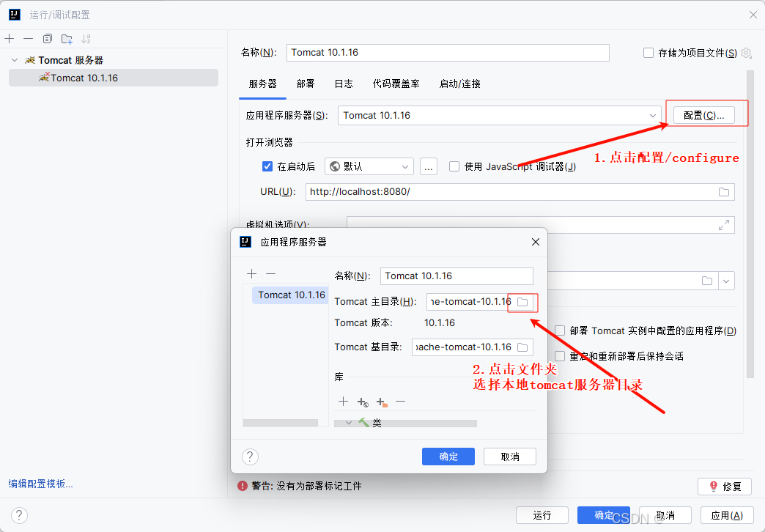Click horizontal scrollbar in 库 list
The image size is (765, 532).
[405, 424]
